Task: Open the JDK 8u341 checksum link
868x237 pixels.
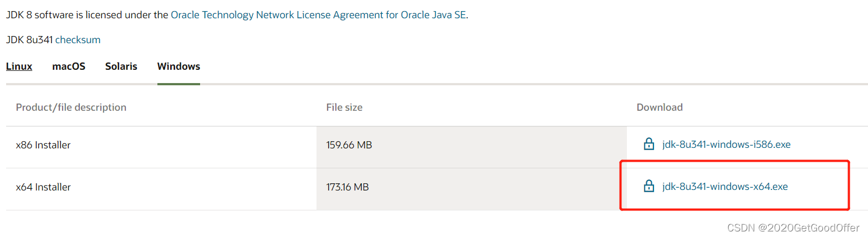Action: [78, 40]
